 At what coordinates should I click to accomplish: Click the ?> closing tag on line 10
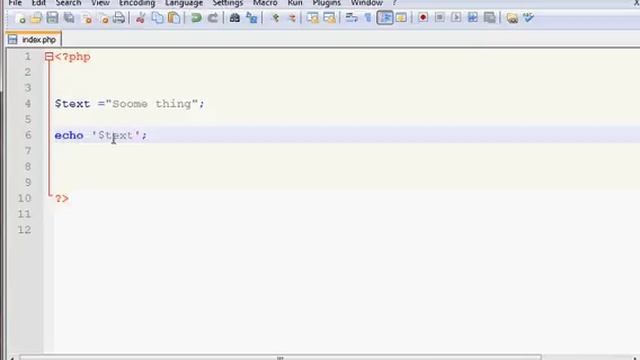62,199
